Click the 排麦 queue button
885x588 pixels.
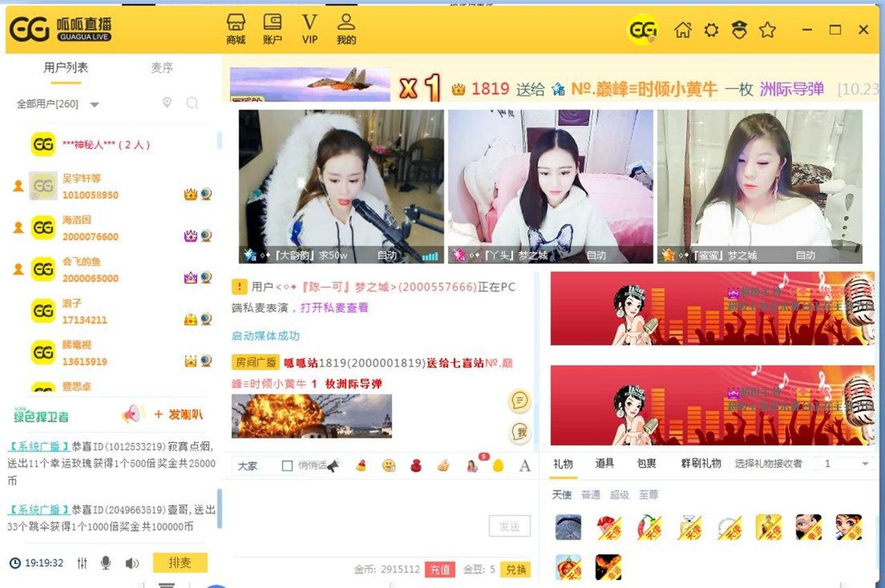179,563
